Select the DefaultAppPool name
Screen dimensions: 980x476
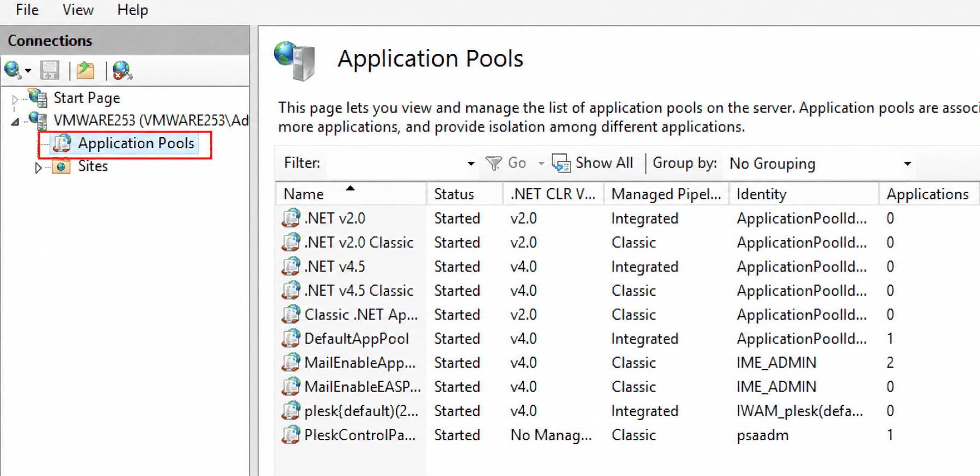point(357,339)
